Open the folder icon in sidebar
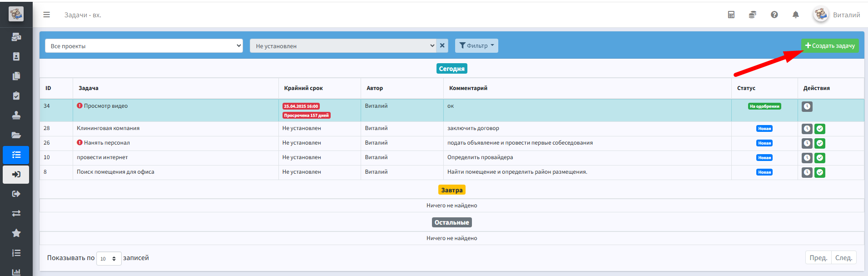Viewport: 868px width, 276px height. pos(16,135)
